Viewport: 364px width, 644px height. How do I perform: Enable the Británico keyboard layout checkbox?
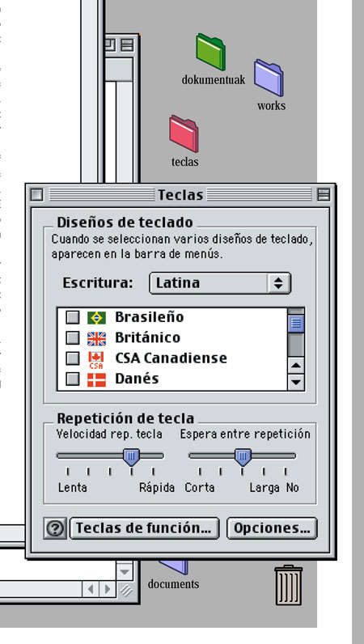[73, 338]
